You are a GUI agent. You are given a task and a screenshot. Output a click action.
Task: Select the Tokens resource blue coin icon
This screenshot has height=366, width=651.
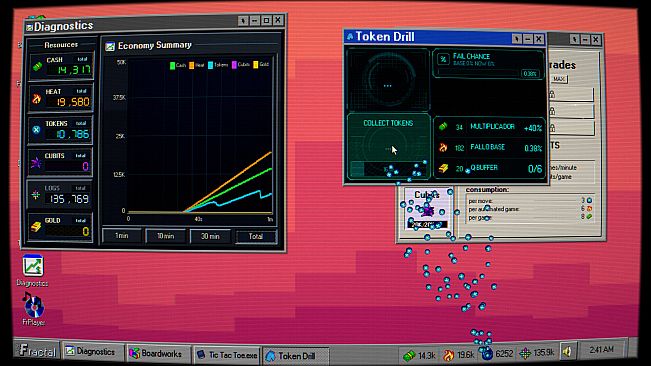[x=36, y=130]
